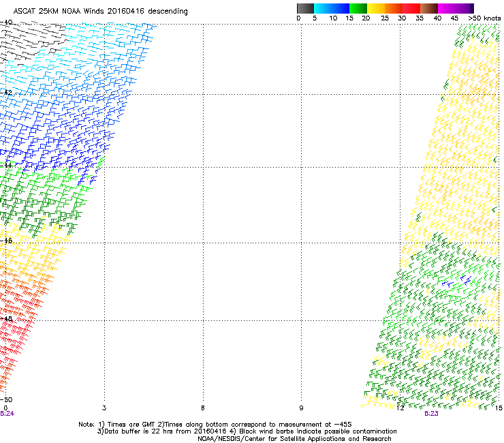Viewport: 504px width, 443px height.
Task: Choose the yellow 20-25 knots color bar segment
Action: click(x=376, y=8)
